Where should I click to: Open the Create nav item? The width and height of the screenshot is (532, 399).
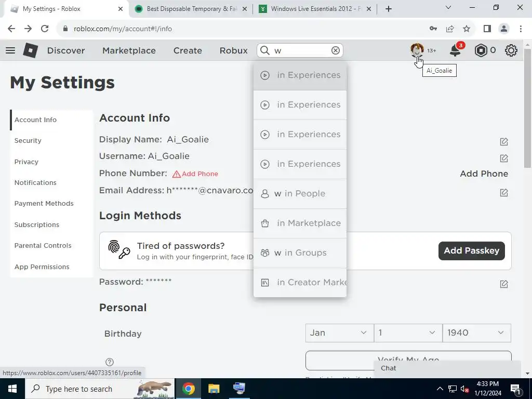click(x=188, y=50)
